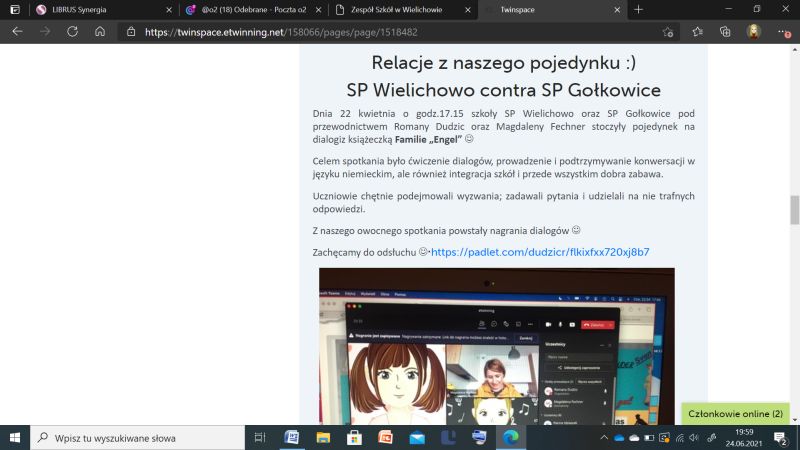This screenshot has width=800, height=450.
Task: Open the Windows notification center
Action: click(782, 437)
